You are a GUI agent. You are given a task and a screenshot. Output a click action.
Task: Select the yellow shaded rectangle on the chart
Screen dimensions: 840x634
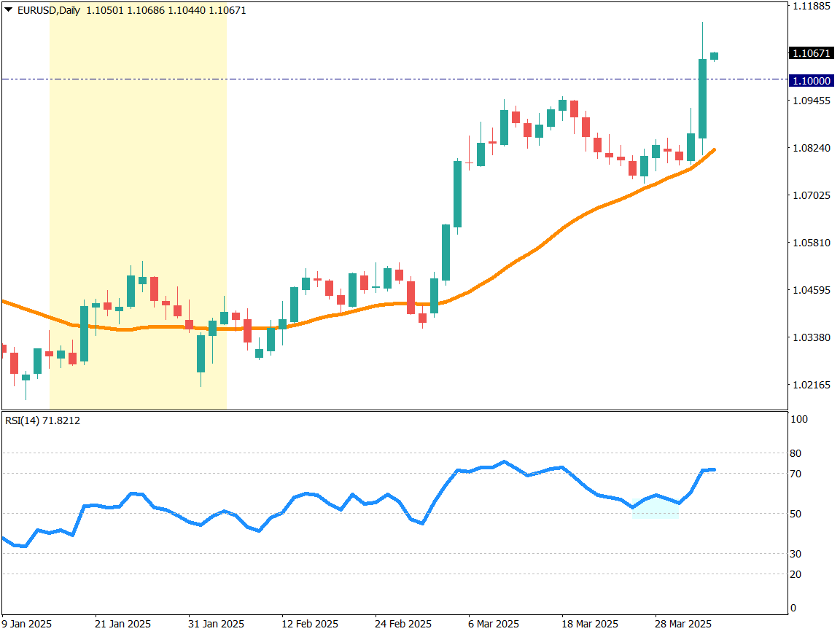pos(137,182)
